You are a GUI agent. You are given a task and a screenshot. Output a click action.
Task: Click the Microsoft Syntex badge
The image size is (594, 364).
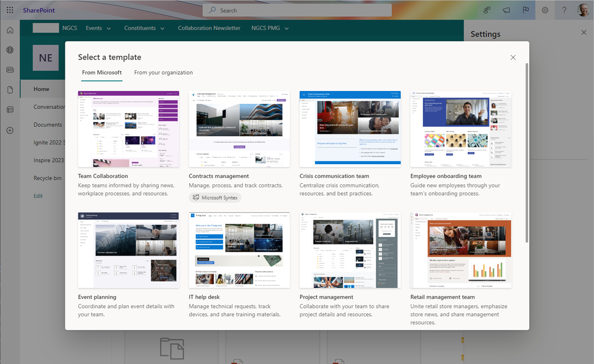tap(215, 197)
